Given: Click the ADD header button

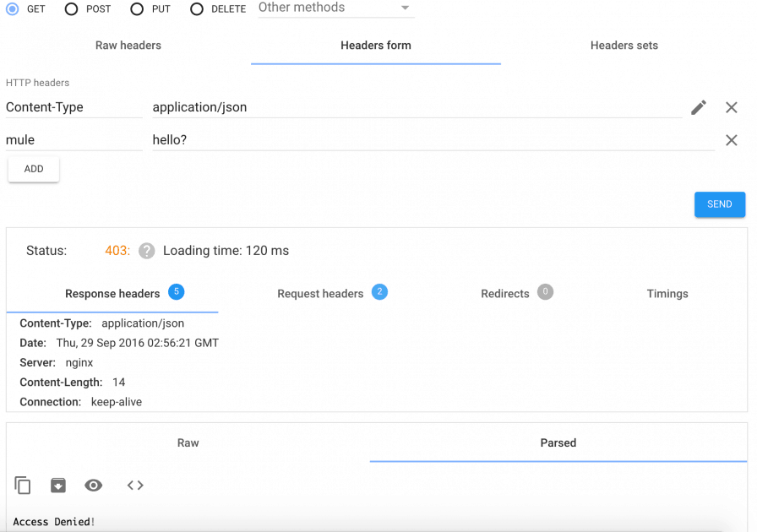Looking at the screenshot, I should pos(34,169).
